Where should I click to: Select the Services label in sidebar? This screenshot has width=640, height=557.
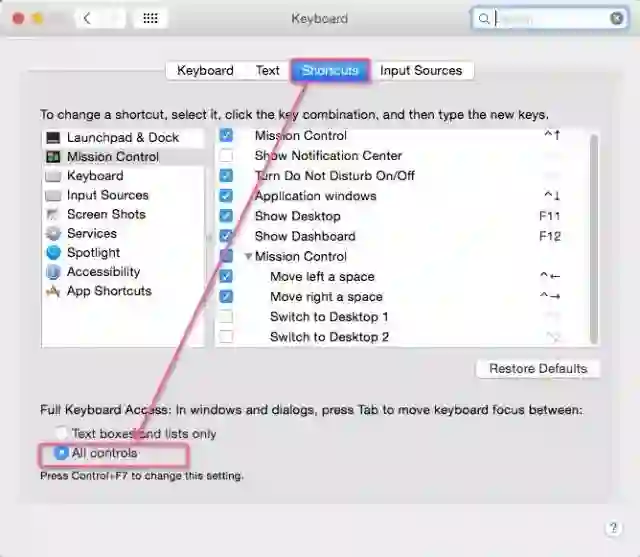[92, 233]
